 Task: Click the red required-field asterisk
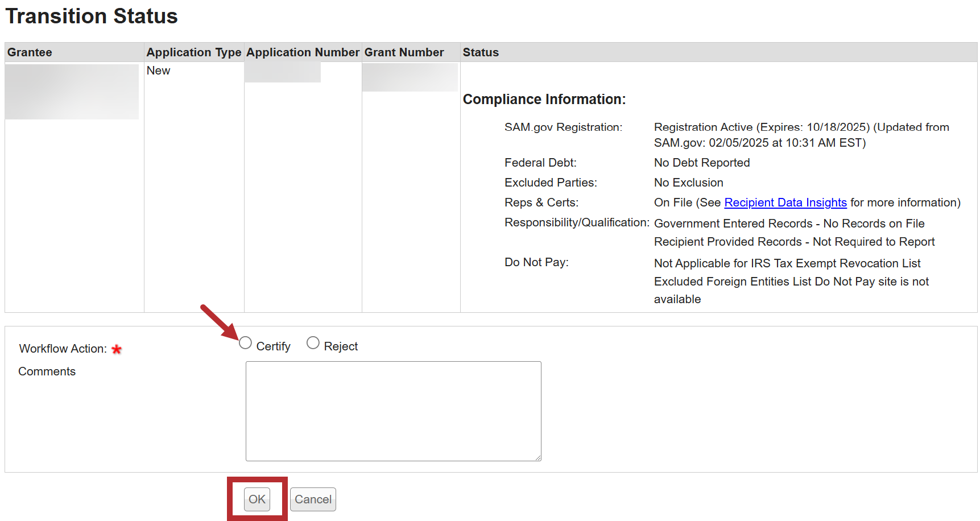pyautogui.click(x=117, y=349)
